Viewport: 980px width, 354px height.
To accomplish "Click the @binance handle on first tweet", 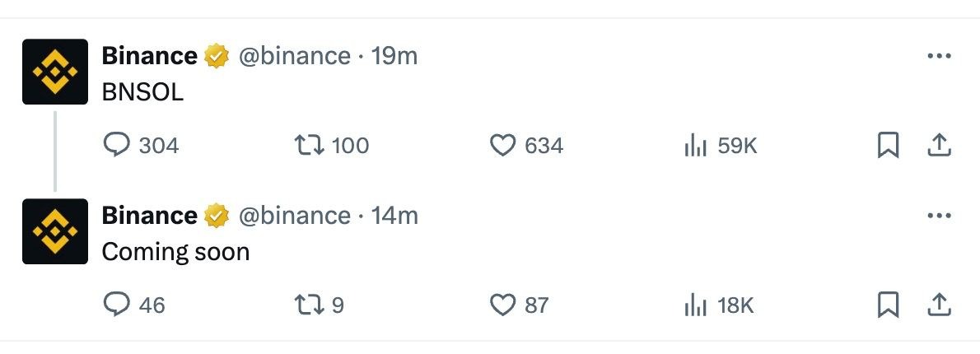I will click(294, 56).
